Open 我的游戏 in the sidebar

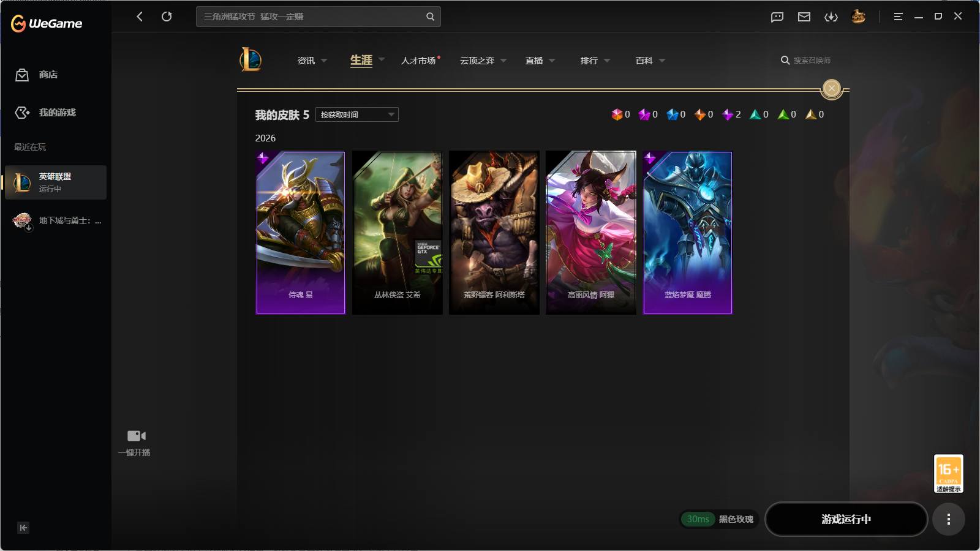pyautogui.click(x=58, y=113)
